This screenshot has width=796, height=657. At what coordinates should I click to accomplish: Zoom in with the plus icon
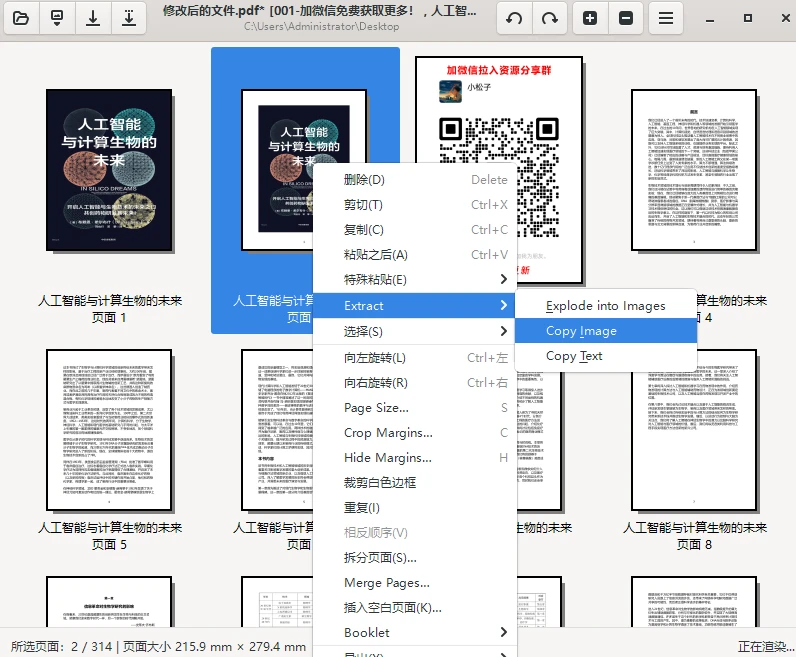590,18
